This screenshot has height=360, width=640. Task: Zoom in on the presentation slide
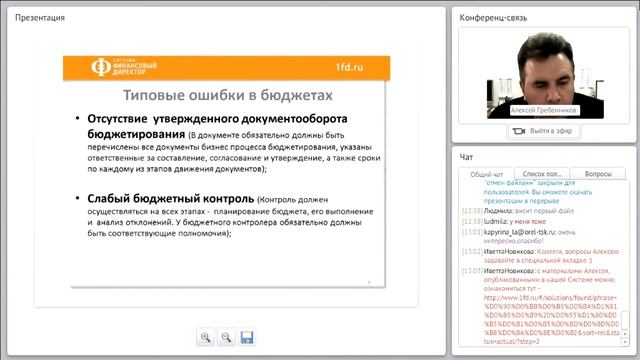(205, 338)
